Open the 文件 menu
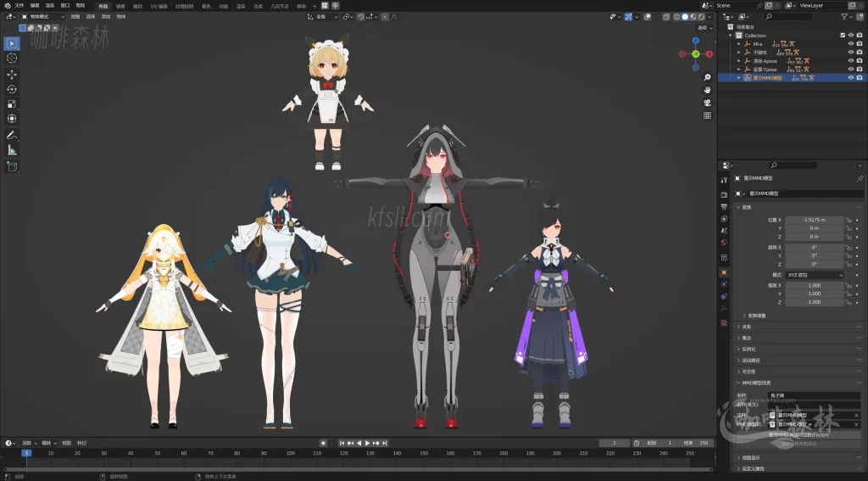The height and width of the screenshot is (481, 868). point(19,6)
